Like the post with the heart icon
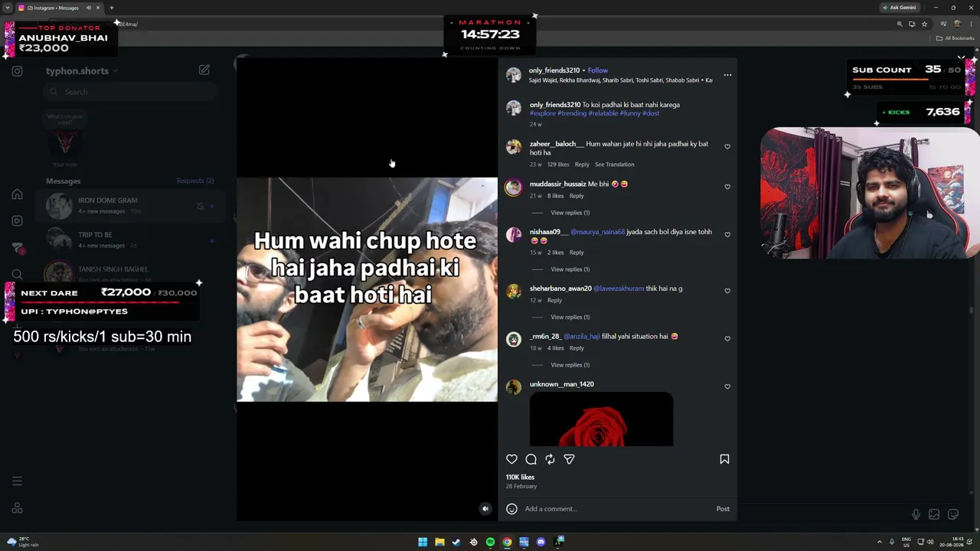The height and width of the screenshot is (551, 980). pos(511,459)
